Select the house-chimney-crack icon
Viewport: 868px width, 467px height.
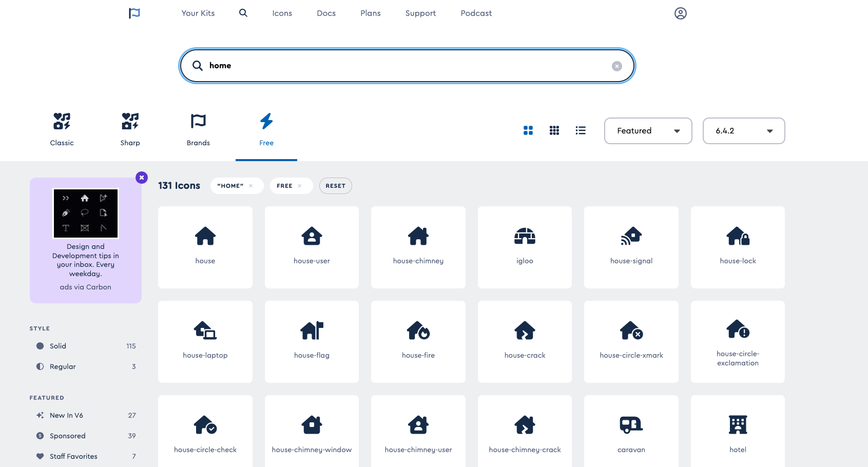tap(525, 431)
